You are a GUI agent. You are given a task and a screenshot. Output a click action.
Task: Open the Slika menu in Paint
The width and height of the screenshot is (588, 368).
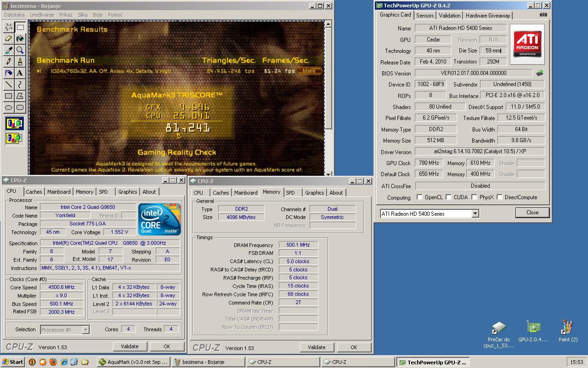83,15
